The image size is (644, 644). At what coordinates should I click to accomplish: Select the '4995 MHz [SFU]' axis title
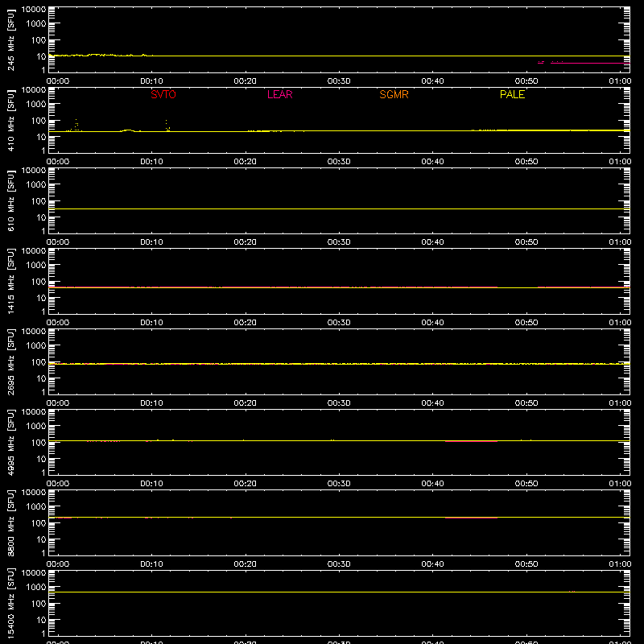[x=10, y=442]
